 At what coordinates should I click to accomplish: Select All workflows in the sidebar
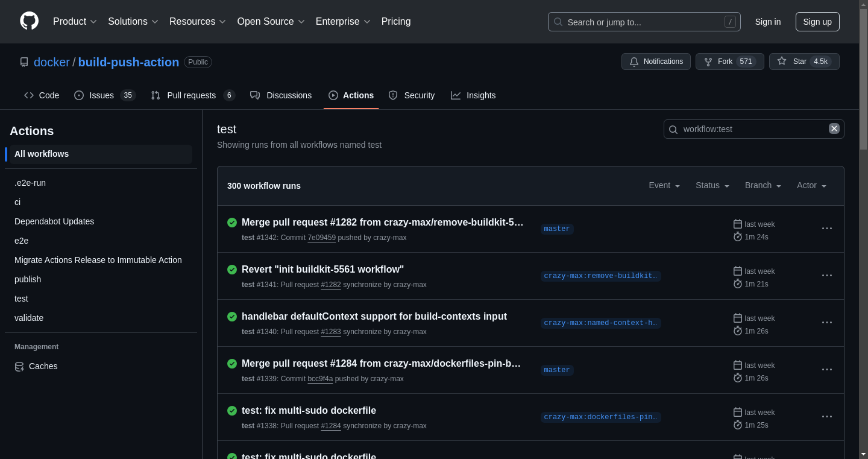coord(101,154)
